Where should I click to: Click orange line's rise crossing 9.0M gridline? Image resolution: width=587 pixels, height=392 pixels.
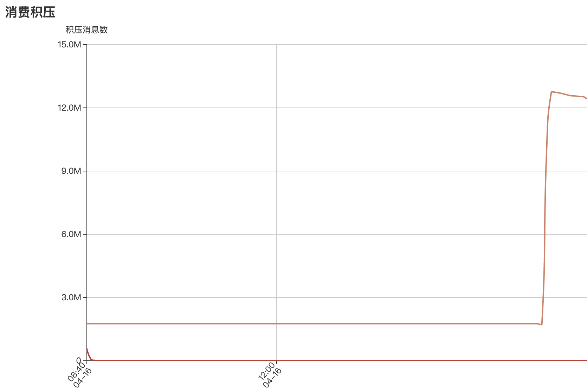545,171
